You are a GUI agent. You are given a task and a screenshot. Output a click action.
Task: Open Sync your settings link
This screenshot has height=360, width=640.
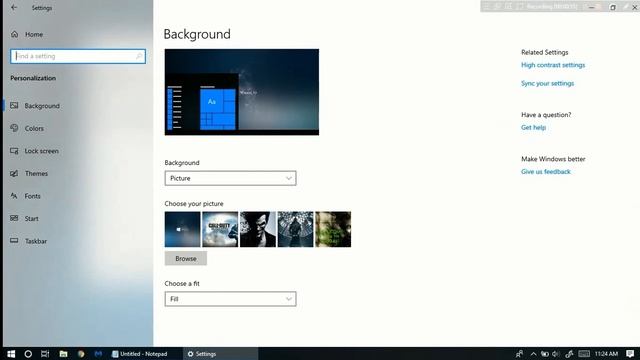coord(547,83)
